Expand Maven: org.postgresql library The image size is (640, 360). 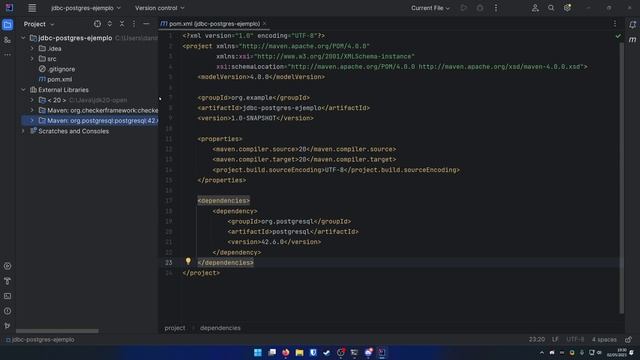32,121
